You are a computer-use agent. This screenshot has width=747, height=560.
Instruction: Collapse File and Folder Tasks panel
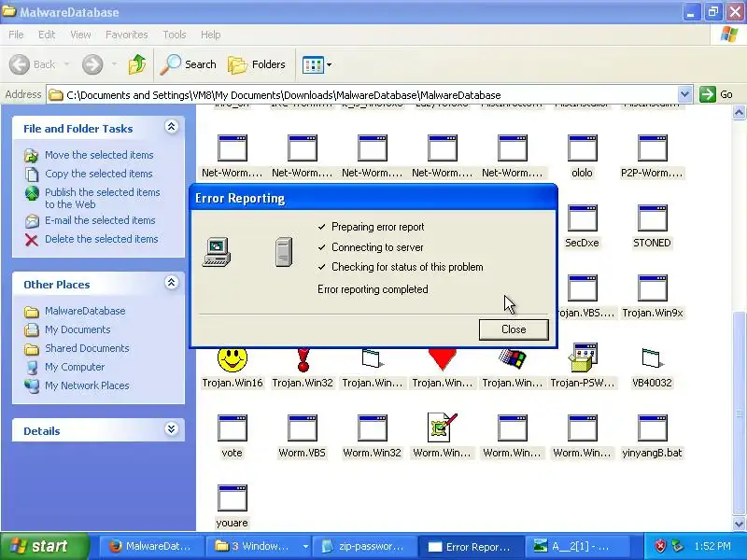(x=171, y=127)
